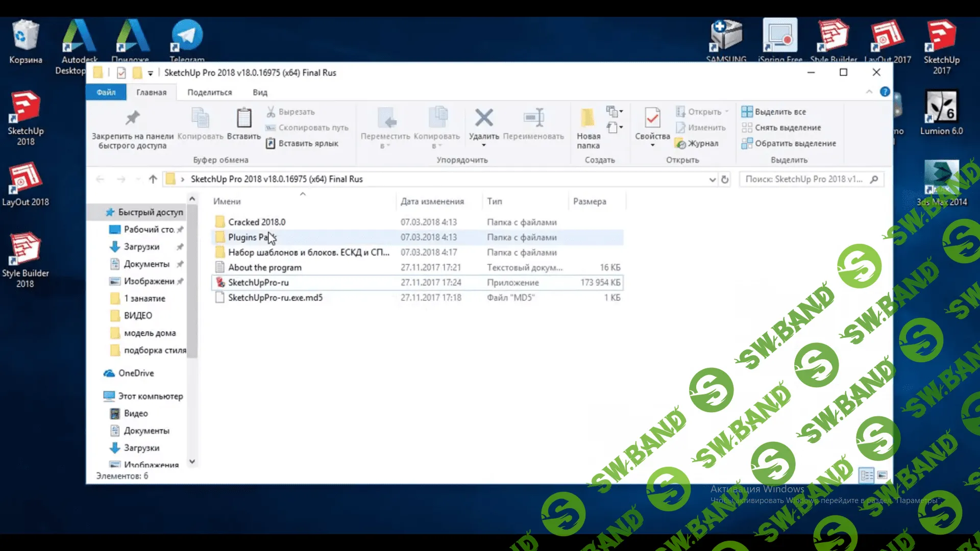980x551 pixels.
Task: Click the search box for the SketchUp folder
Action: (804, 179)
